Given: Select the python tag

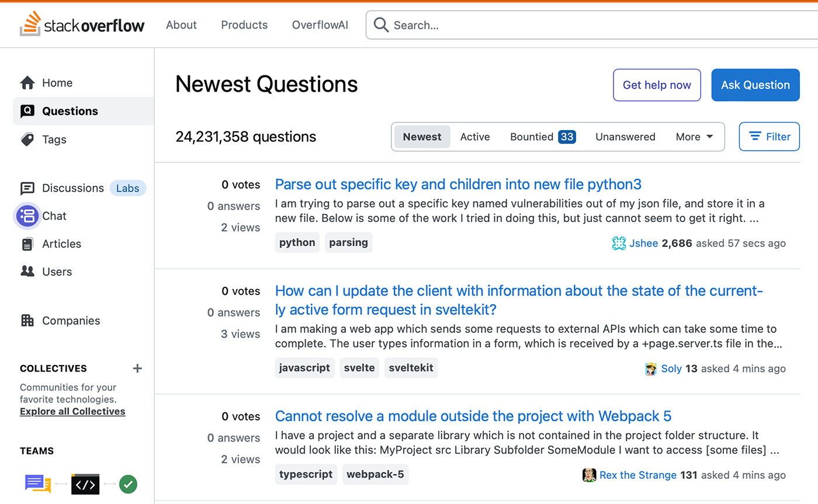Looking at the screenshot, I should 297,242.
